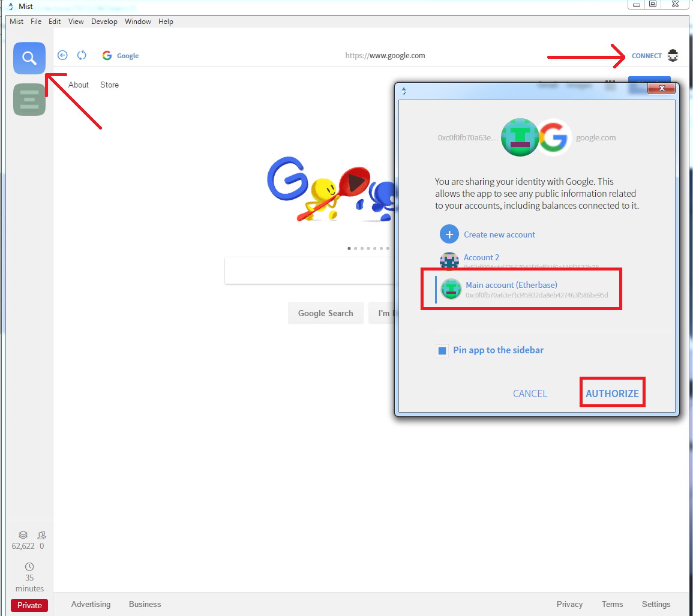Click the Google Search button
Screen dimensions: 693x616
(325, 313)
